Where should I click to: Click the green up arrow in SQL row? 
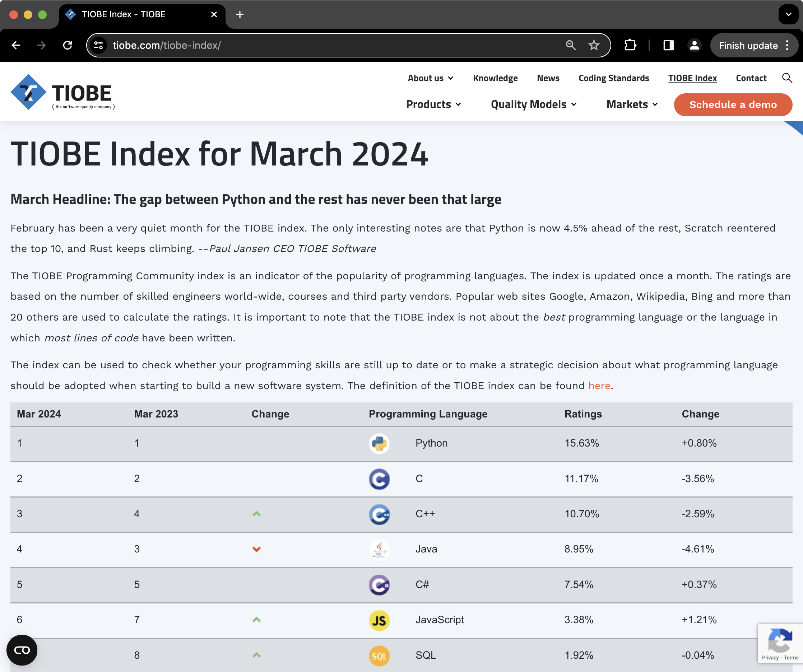click(256, 655)
